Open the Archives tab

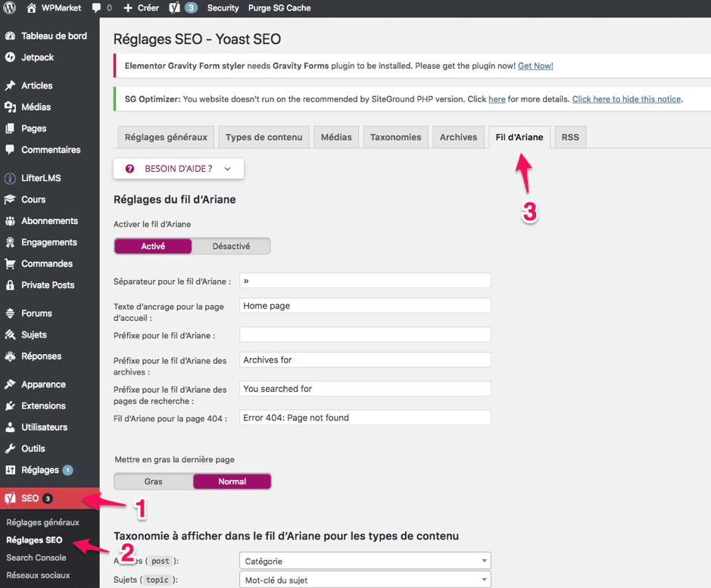[x=458, y=137]
